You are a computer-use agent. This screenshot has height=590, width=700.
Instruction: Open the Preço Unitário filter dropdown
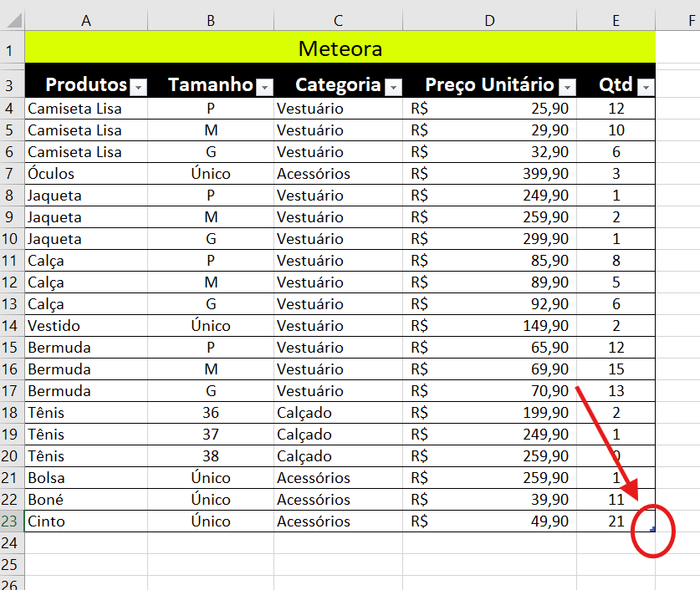[x=567, y=87]
